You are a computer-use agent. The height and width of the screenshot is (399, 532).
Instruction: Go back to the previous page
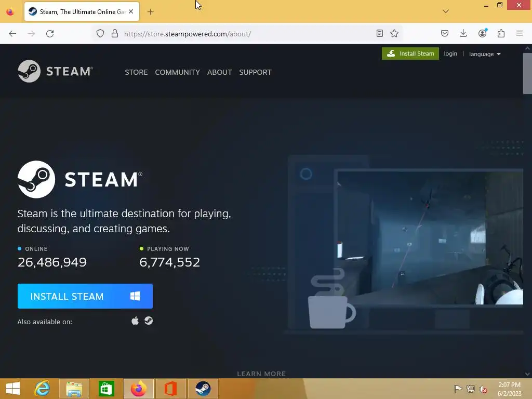[x=12, y=34]
